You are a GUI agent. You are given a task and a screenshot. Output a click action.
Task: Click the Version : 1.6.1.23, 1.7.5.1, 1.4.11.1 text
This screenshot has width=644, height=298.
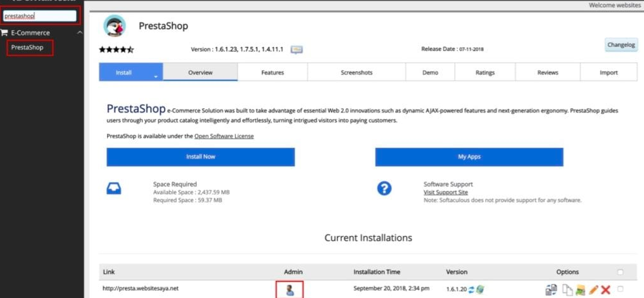pos(237,49)
